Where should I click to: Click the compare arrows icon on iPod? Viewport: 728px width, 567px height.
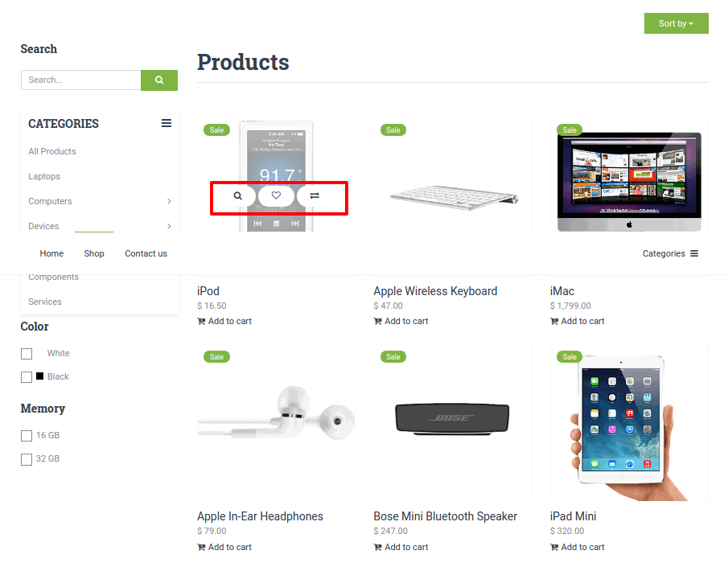[315, 195]
